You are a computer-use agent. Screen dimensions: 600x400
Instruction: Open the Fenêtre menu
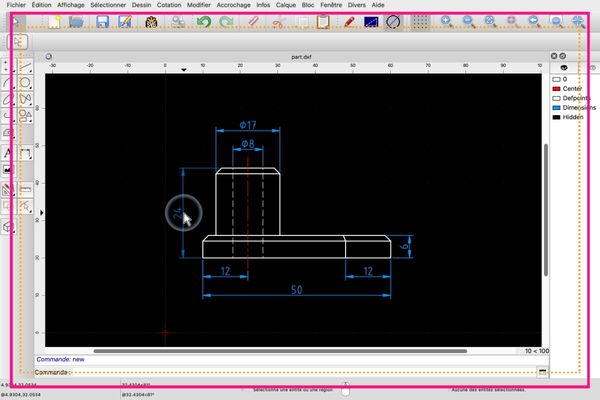click(x=331, y=5)
